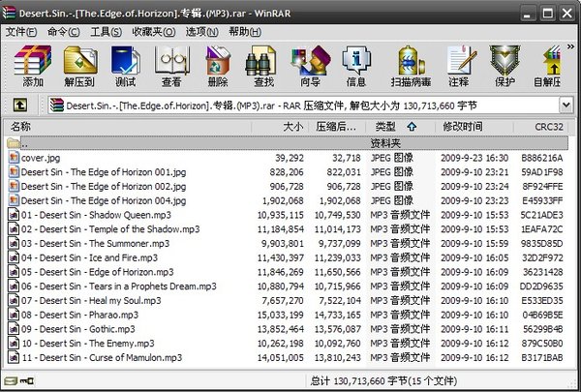Click packed size 13,810,243
Viewport: 581px width, 392px height.
tap(337, 357)
